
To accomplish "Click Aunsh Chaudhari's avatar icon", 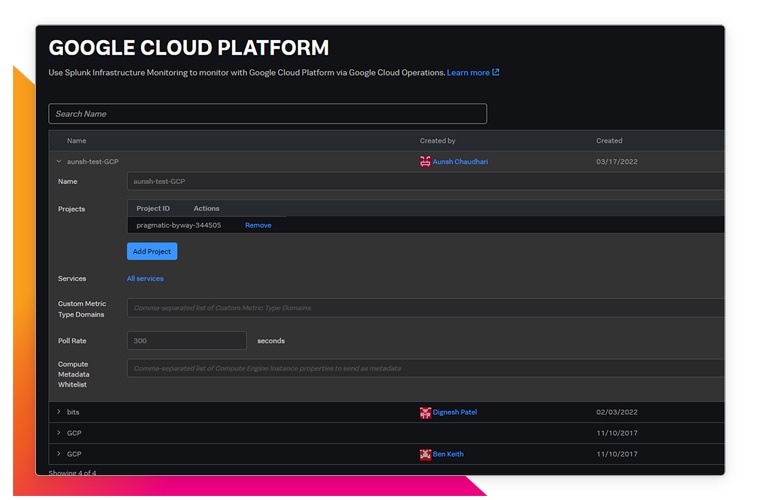I will click(425, 161).
